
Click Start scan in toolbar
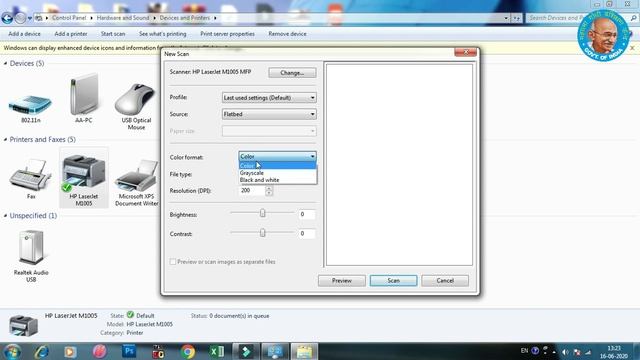click(113, 34)
